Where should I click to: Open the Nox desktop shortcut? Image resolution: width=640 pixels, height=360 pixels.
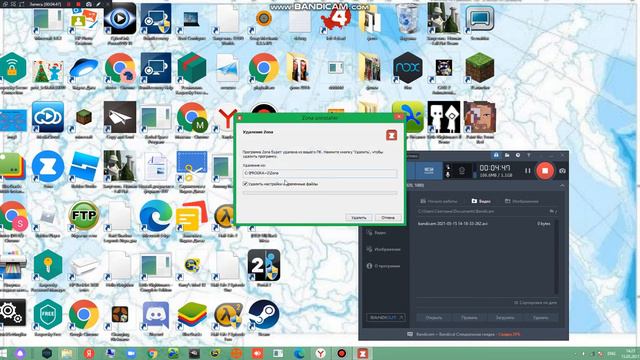[407, 68]
